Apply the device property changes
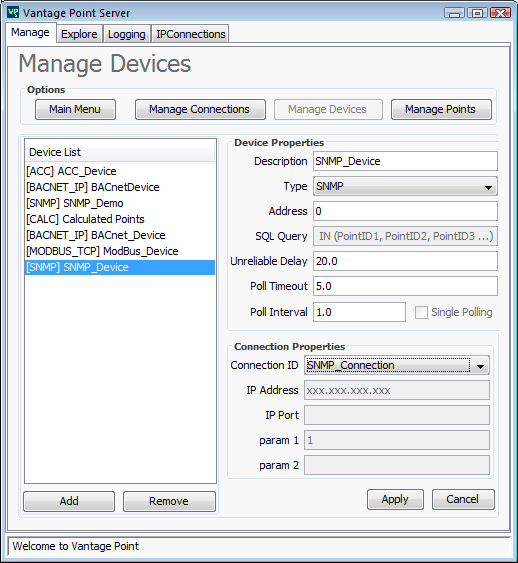The height and width of the screenshot is (563, 518). coord(395,499)
